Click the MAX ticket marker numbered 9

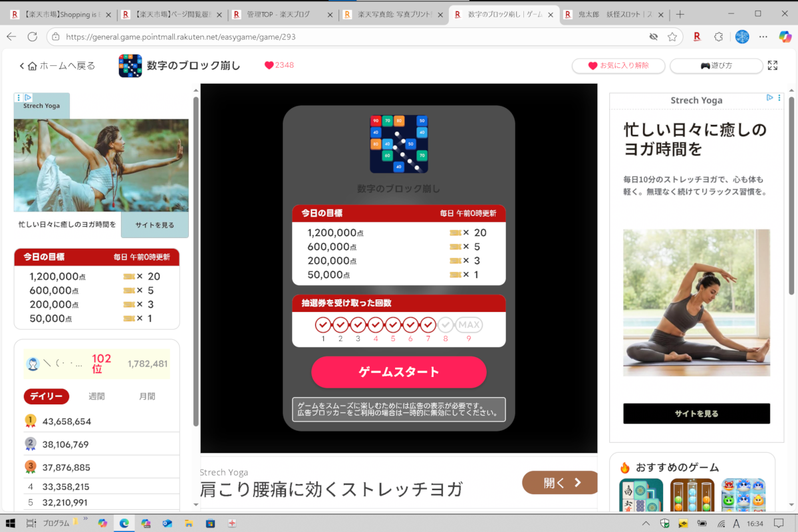pos(469,325)
